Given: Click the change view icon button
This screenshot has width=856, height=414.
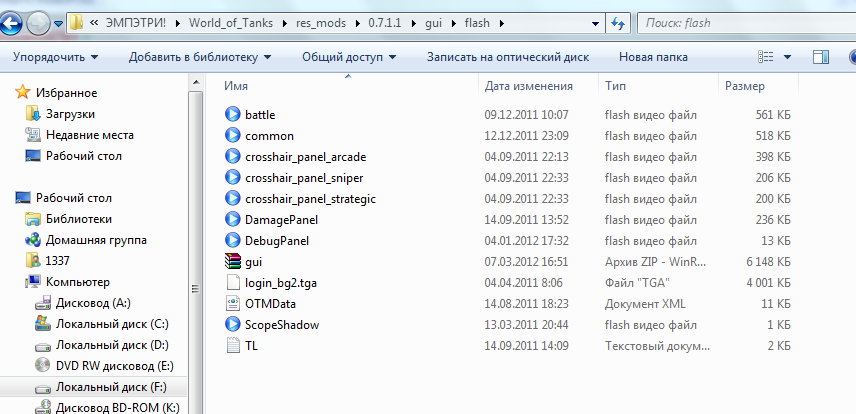Looking at the screenshot, I should (x=765, y=57).
